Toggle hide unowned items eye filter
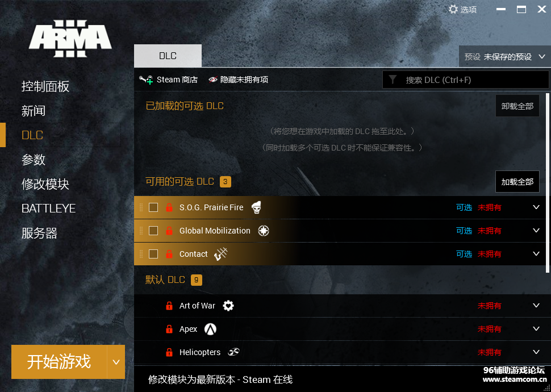This screenshot has width=551, height=392. tap(213, 80)
